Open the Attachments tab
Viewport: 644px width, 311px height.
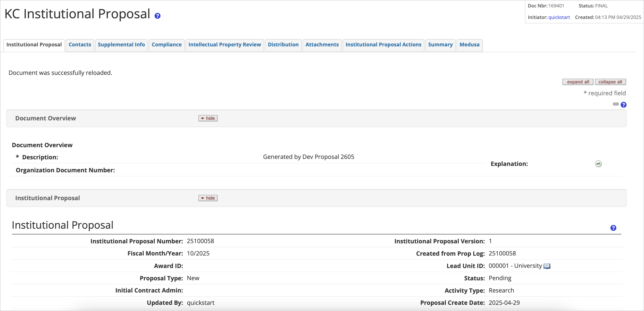(322, 45)
